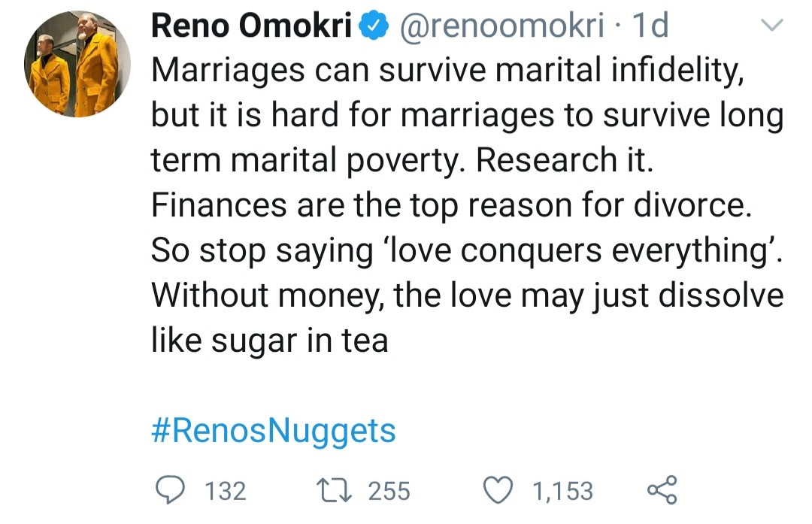Screen dimensions: 812x524
Task: Click the 1,153 likes count
Action: tap(562, 492)
